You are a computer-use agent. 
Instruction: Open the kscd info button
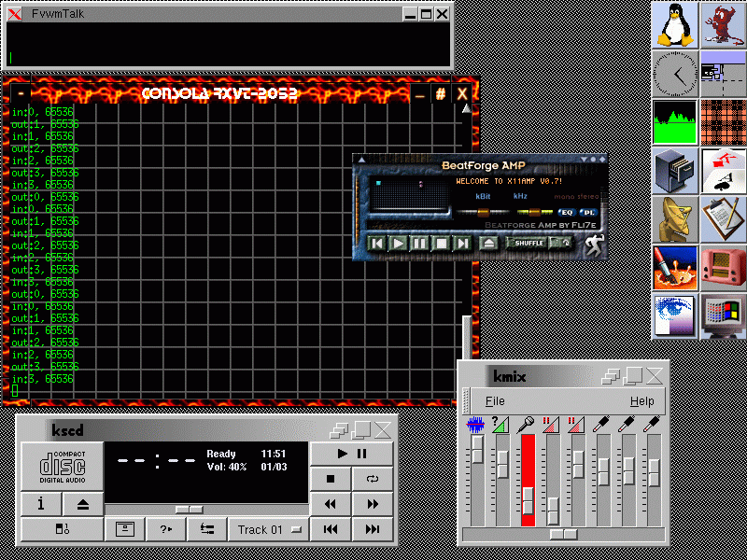(x=42, y=504)
